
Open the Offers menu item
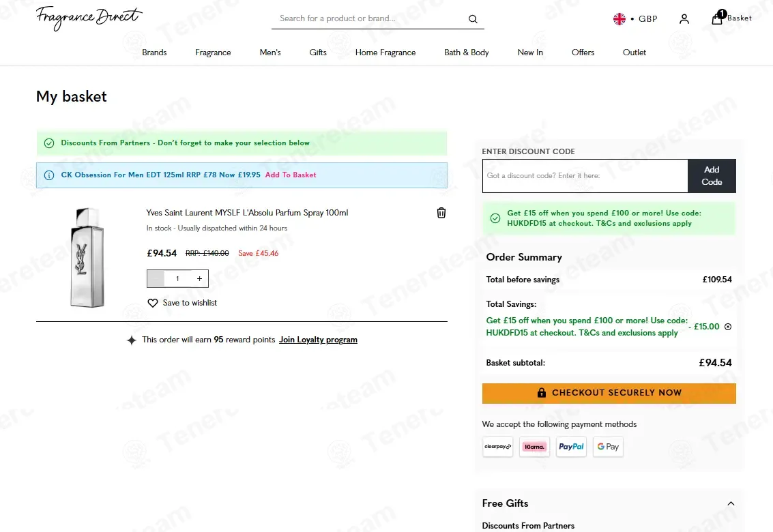[x=583, y=53]
